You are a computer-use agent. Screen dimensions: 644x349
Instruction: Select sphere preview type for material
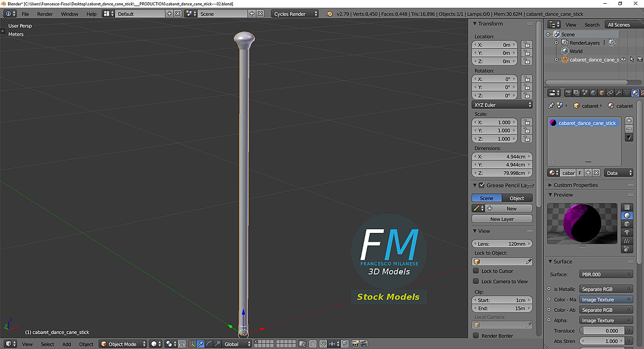(x=626, y=215)
